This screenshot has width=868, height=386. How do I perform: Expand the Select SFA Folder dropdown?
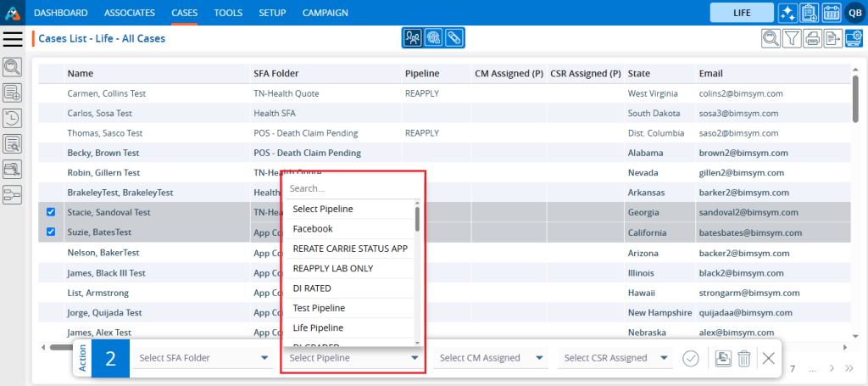202,358
